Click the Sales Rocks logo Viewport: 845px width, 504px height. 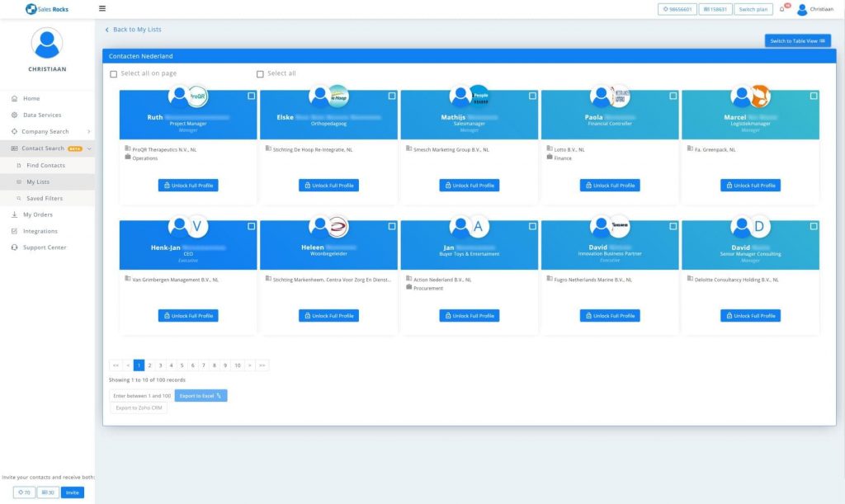tap(46, 9)
